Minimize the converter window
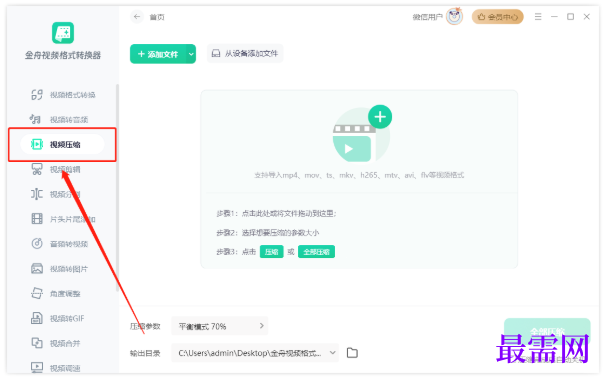 [x=554, y=17]
